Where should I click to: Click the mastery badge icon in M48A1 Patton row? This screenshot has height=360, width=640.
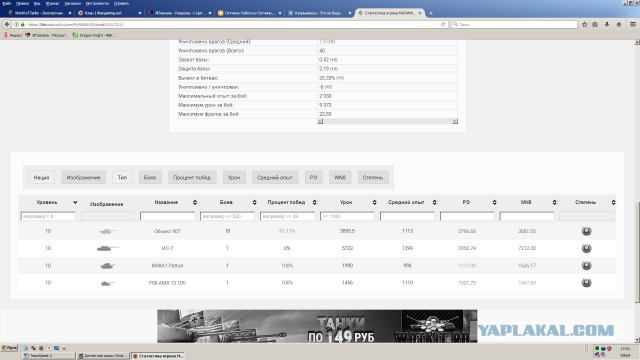(x=586, y=266)
